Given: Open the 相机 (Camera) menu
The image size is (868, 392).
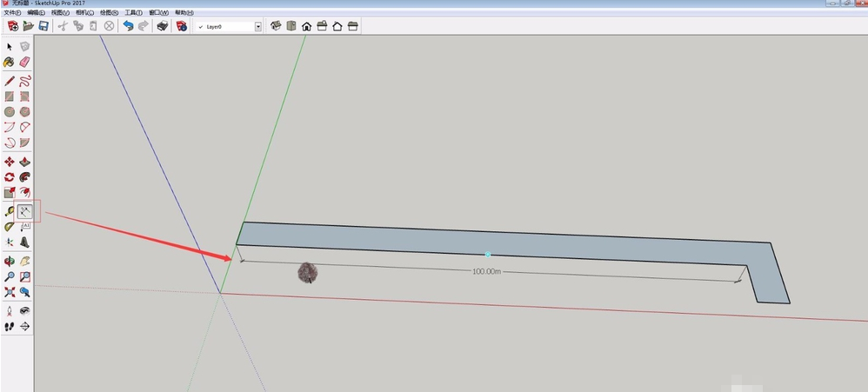Looking at the screenshot, I should [x=85, y=13].
